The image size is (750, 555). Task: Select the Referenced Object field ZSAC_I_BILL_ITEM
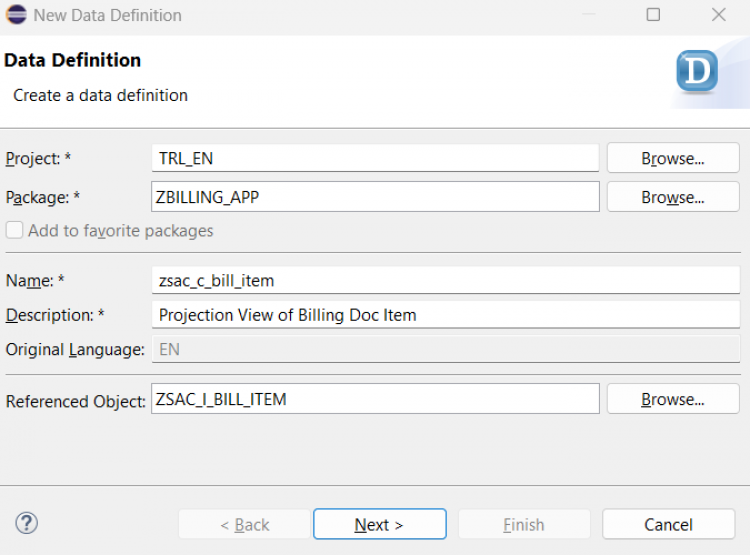pos(375,399)
